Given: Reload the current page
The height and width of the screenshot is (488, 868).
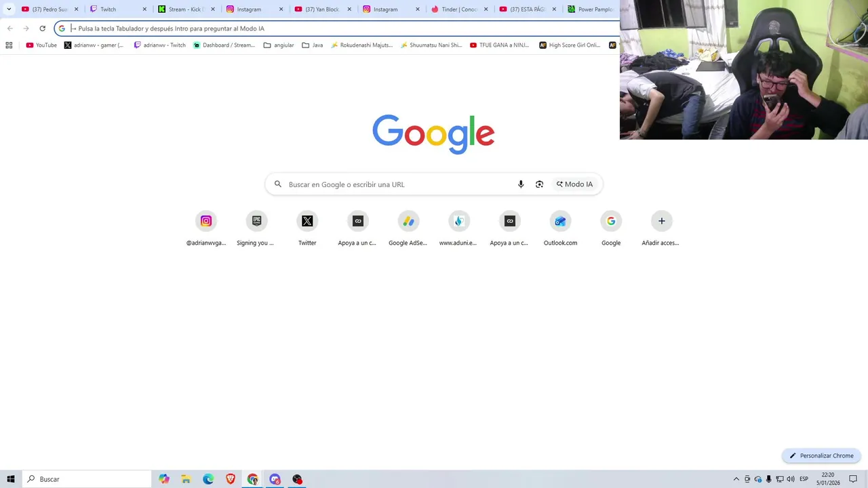Looking at the screenshot, I should pyautogui.click(x=42, y=28).
